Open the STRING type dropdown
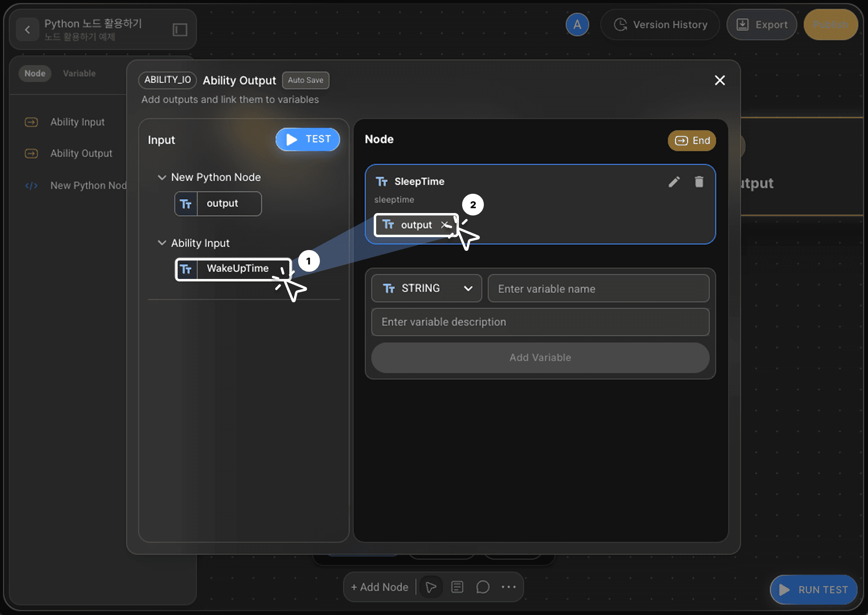Image resolution: width=868 pixels, height=615 pixels. pos(426,288)
